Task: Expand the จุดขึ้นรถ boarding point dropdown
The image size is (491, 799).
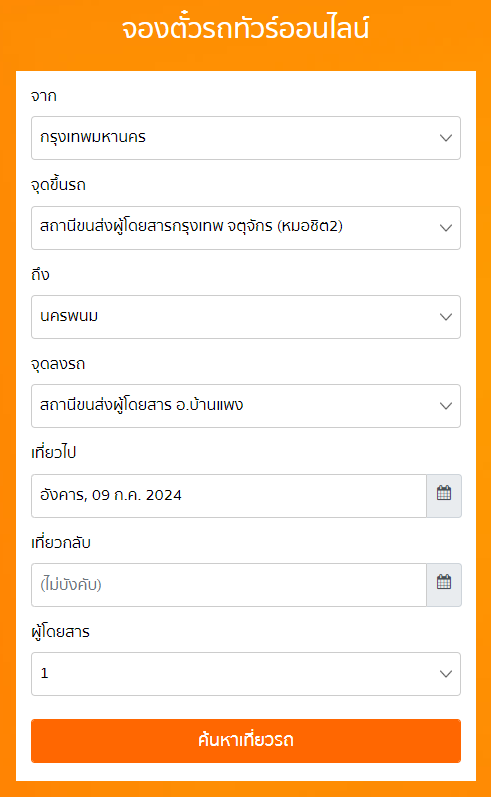Action: [x=246, y=228]
